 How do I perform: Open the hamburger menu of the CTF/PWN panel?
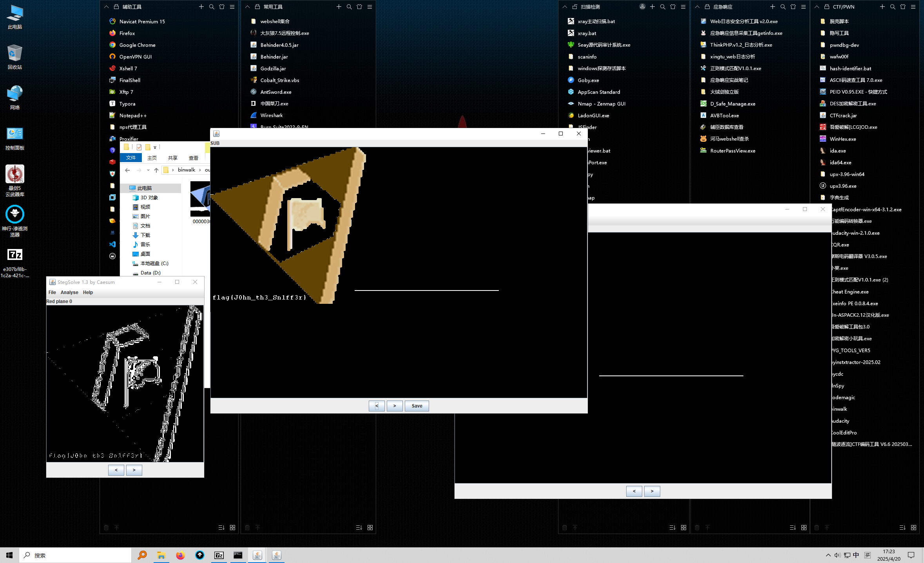pyautogui.click(x=913, y=7)
